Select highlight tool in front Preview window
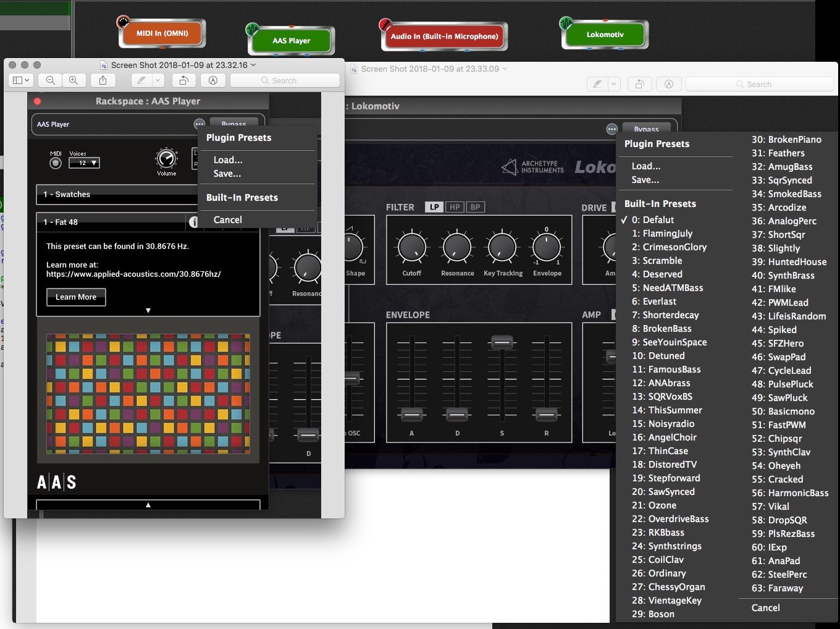 (x=142, y=80)
